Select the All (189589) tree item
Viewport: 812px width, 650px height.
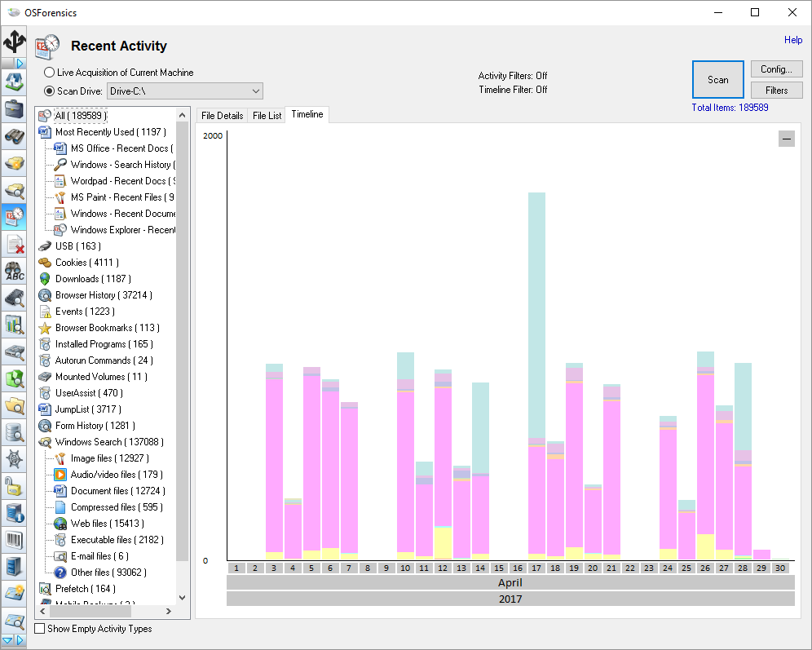point(81,116)
